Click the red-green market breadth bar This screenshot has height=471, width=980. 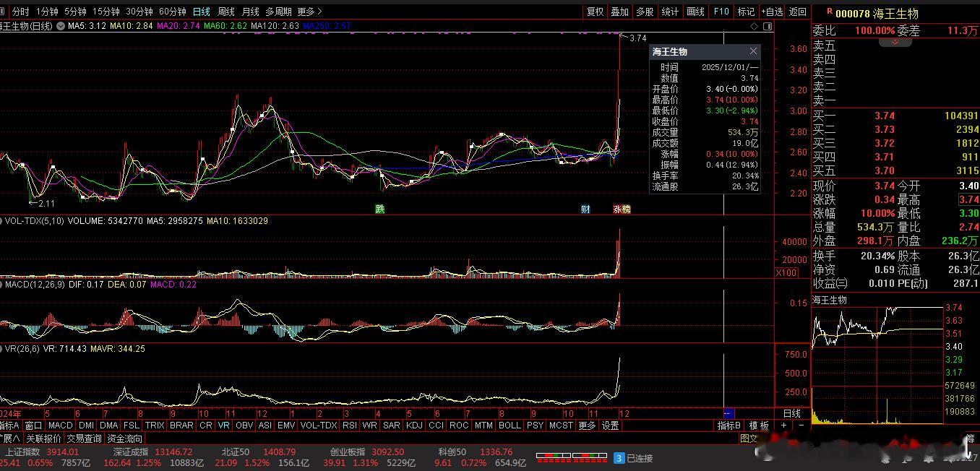(571, 457)
